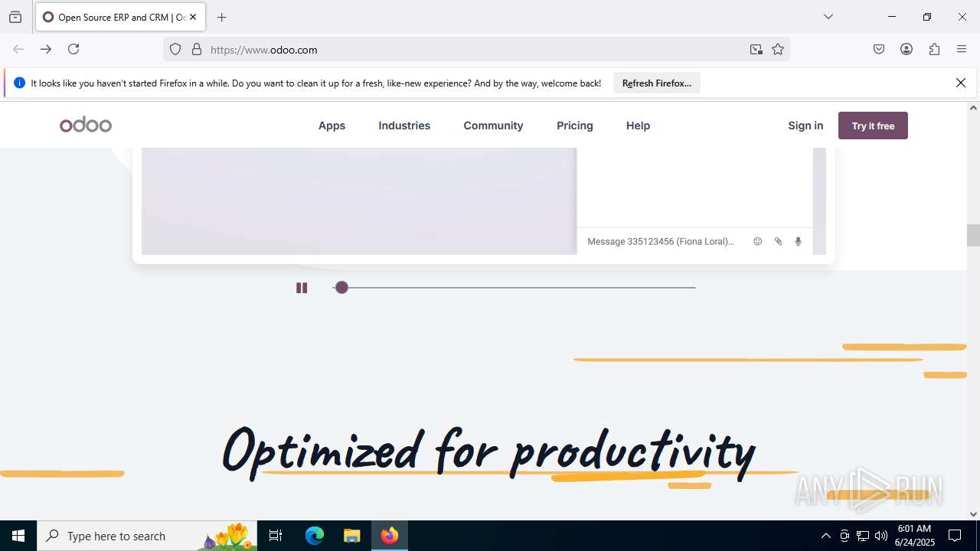Click the Firefox taskbar icon
The image size is (980, 551).
point(390,536)
